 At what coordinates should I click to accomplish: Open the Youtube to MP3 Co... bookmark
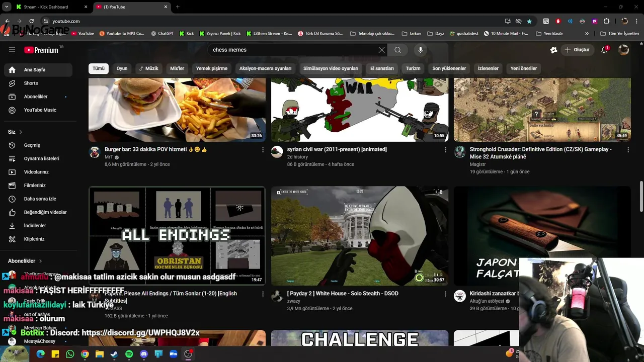(x=122, y=34)
